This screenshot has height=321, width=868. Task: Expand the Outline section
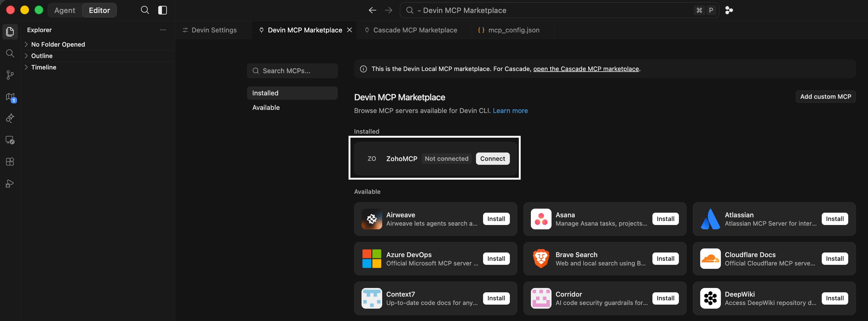click(98, 56)
